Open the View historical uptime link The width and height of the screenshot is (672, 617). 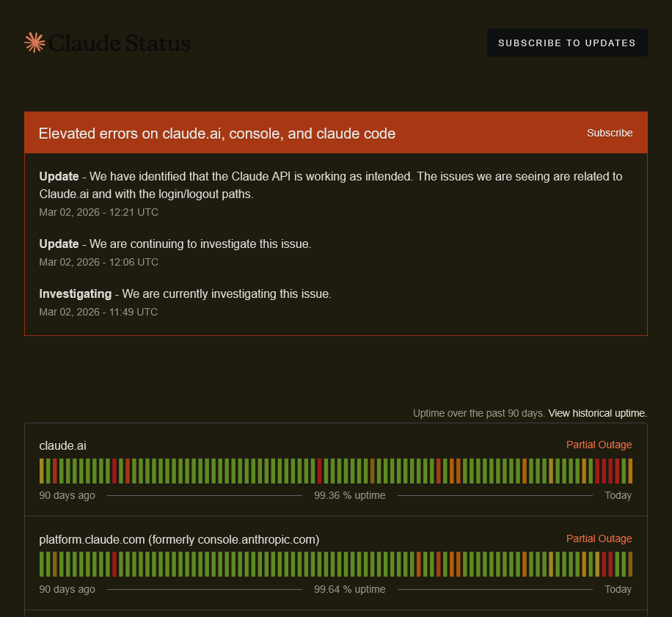(x=597, y=413)
